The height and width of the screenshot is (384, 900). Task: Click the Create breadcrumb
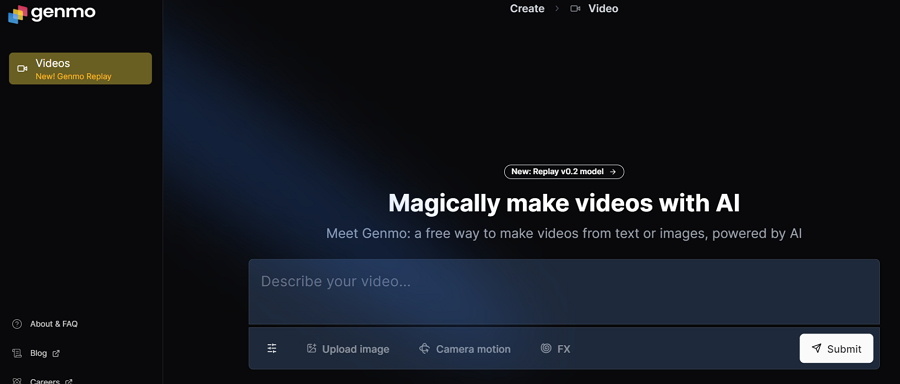coord(527,9)
